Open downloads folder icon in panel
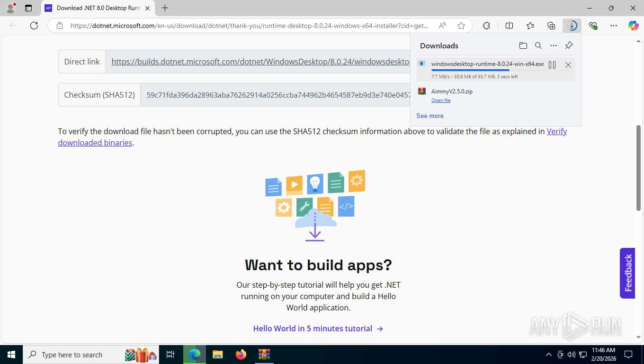The image size is (644, 364). (x=523, y=45)
